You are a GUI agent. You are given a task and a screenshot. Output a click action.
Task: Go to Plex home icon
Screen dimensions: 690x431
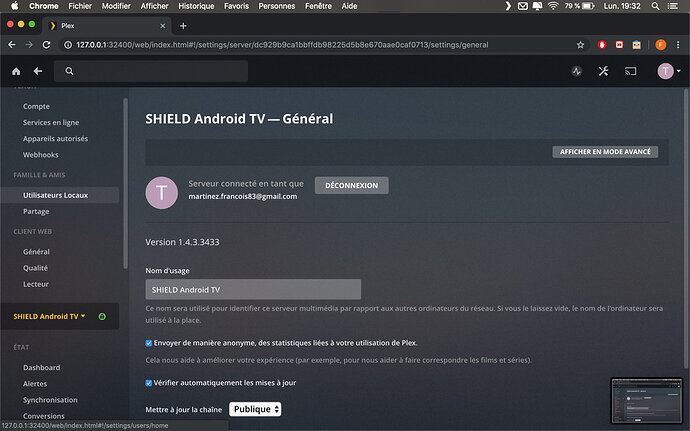pos(16,71)
